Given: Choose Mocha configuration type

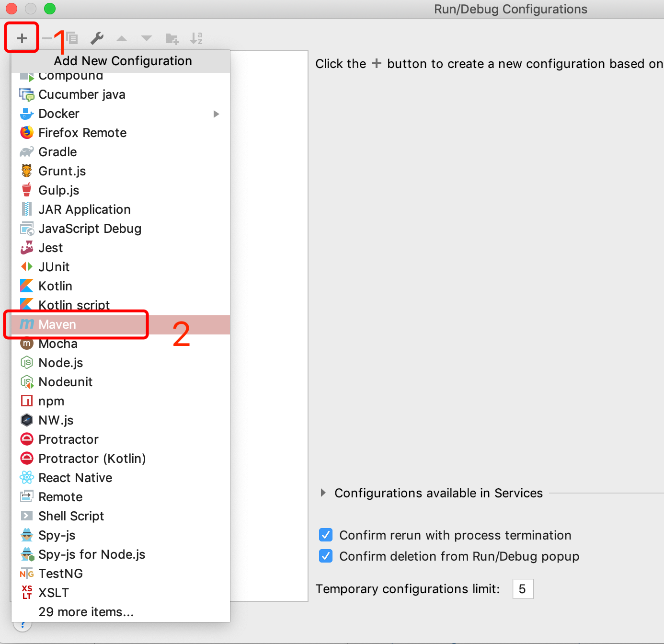Looking at the screenshot, I should (121, 344).
